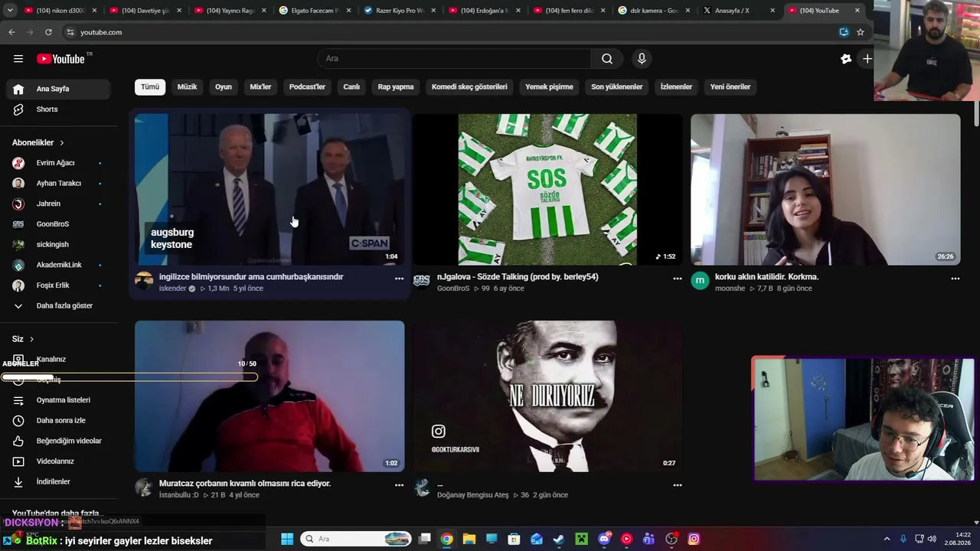Open the Jahrein channel subscription
Viewport: 980px width, 551px height.
(x=60, y=204)
